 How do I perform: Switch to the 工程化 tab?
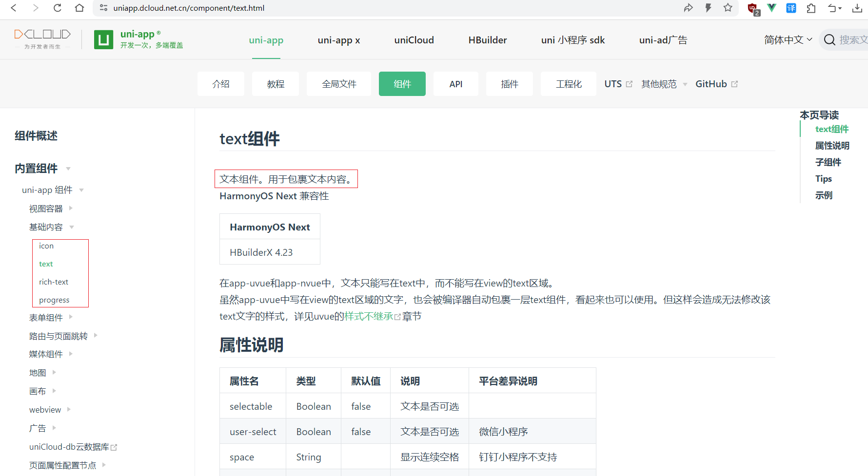569,84
